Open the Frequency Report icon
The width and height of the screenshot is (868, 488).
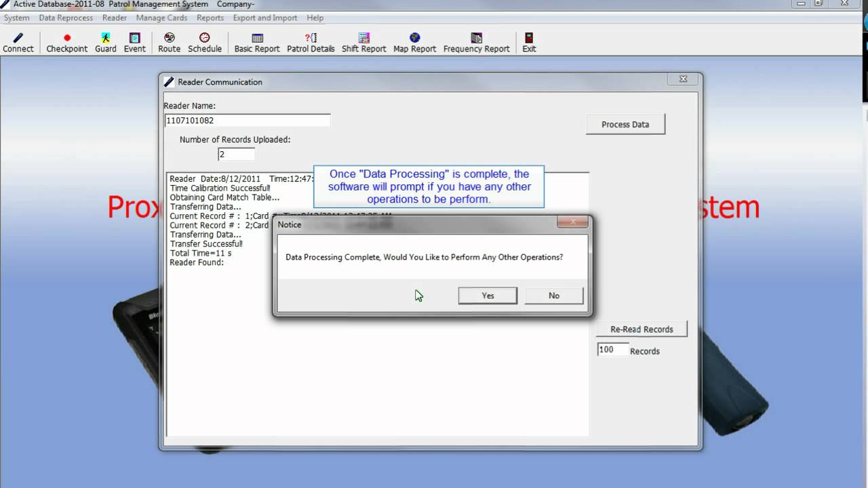tap(476, 43)
